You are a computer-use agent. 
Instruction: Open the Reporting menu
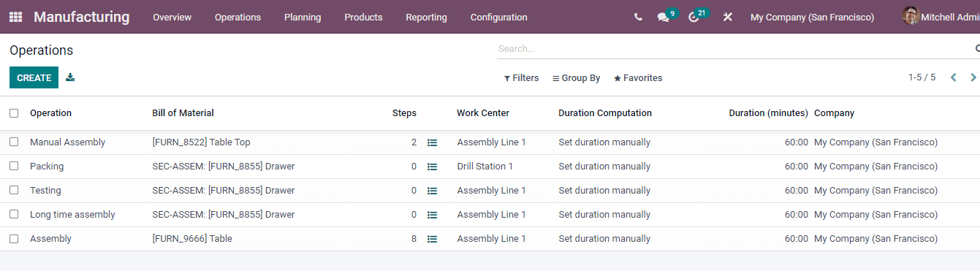[426, 17]
